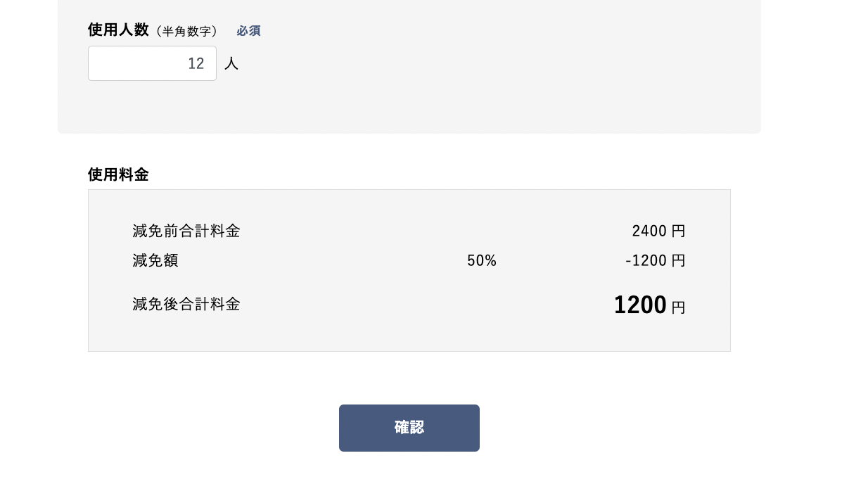Image resolution: width=868 pixels, height=484 pixels.
Task: Click the 必須 required badge
Action: 248,31
